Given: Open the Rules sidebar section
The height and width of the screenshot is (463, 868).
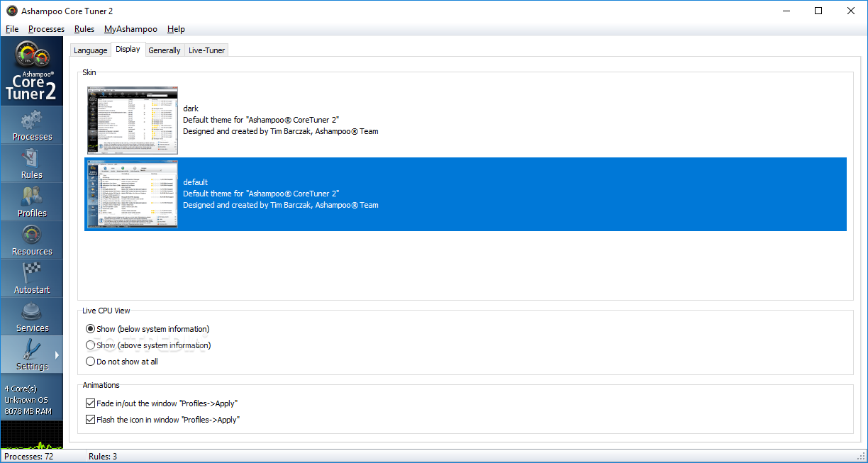Looking at the screenshot, I should (32, 164).
